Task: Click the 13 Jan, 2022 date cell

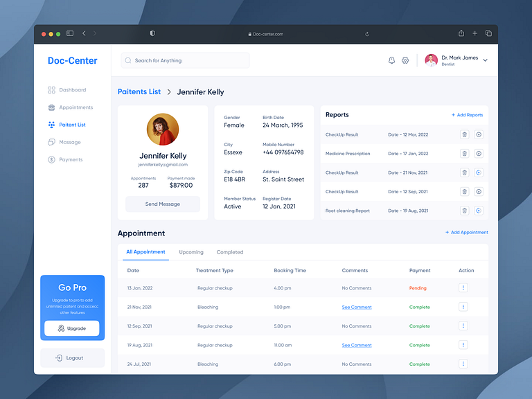Action: pos(140,288)
